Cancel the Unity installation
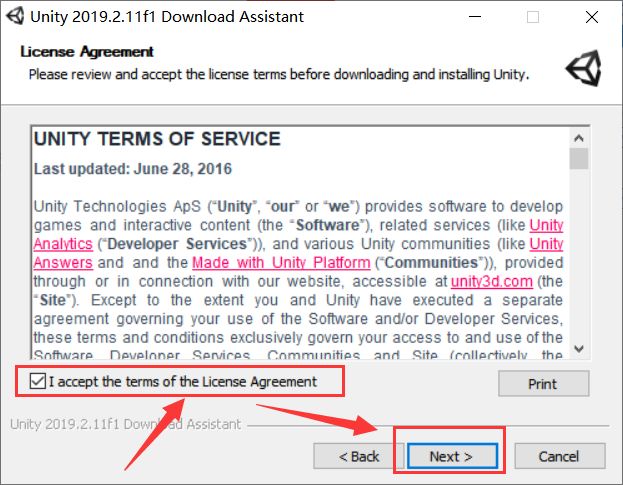This screenshot has height=485, width=623. pyautogui.click(x=558, y=456)
